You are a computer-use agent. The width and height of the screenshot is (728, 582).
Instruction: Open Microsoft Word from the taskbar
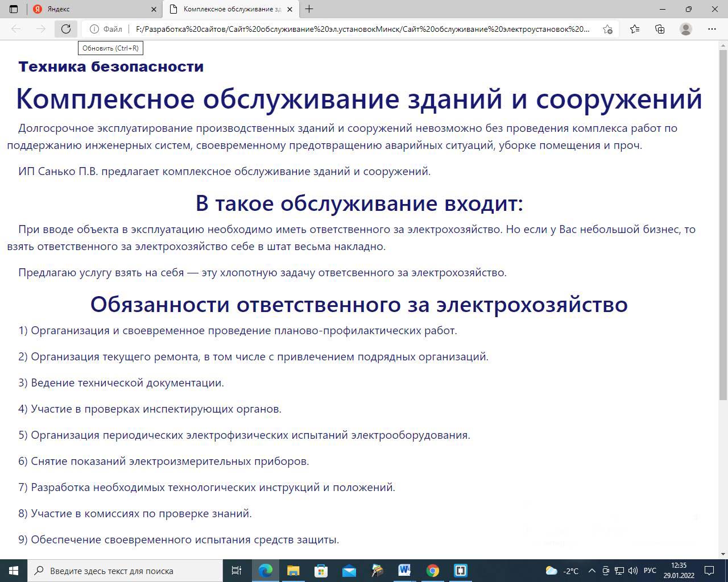(x=404, y=570)
